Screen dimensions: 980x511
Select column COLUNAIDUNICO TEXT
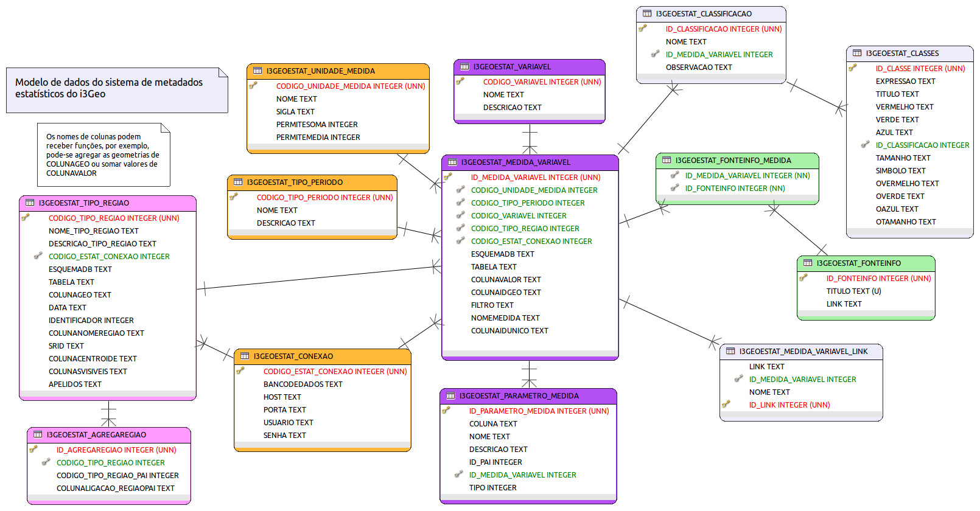click(509, 331)
